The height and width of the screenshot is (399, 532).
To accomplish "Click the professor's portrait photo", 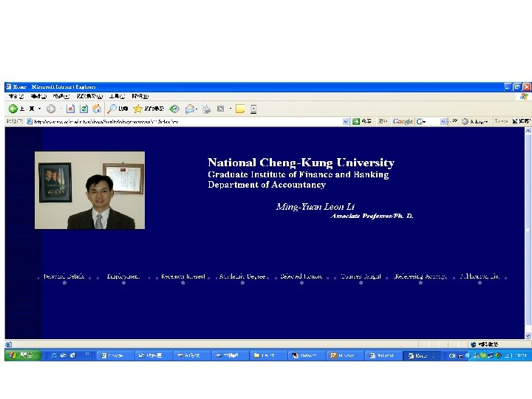I will coord(89,191).
